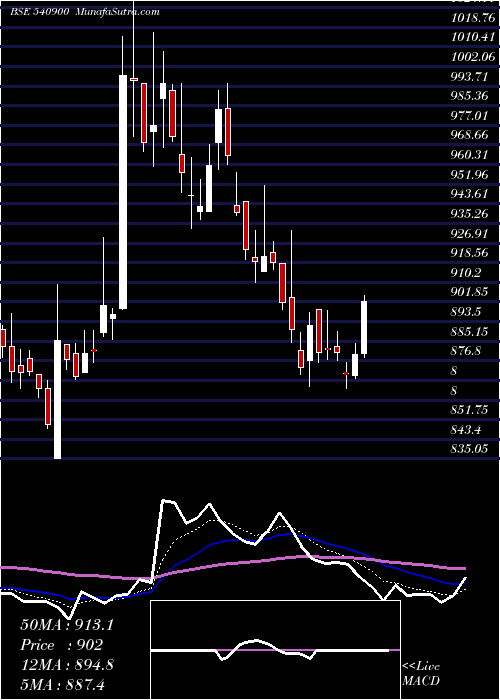Viewport: 500px width, 700px height.
Task: Click the tallest white candlestick body
Action: 123,192
